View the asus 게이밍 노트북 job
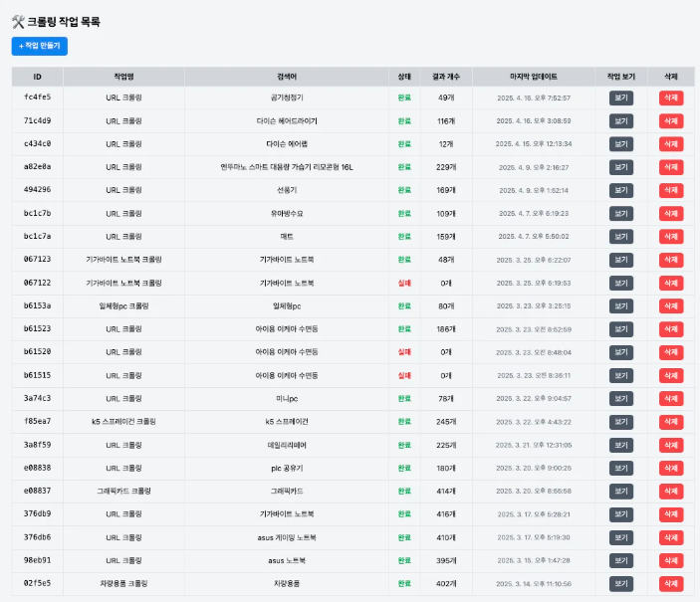The width and height of the screenshot is (700, 602). [620, 536]
